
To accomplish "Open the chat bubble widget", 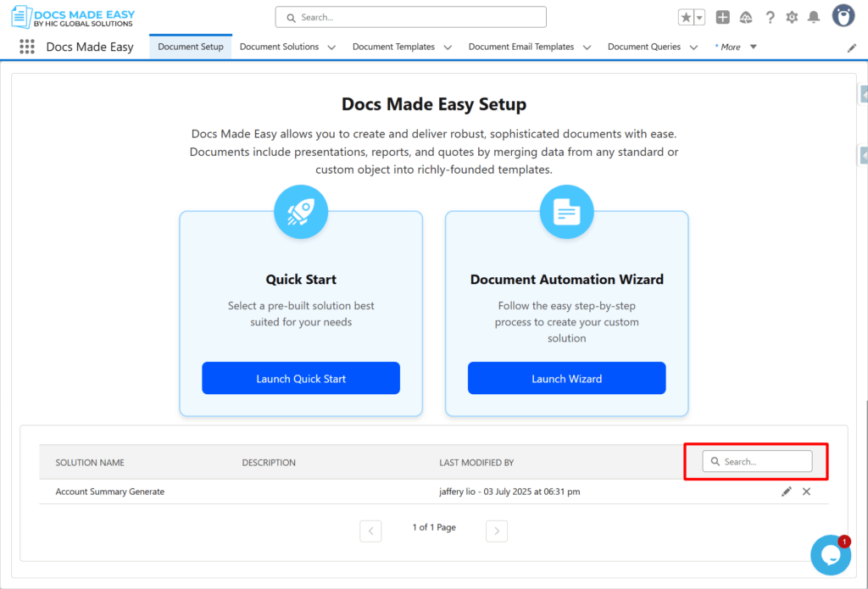I will [x=831, y=555].
